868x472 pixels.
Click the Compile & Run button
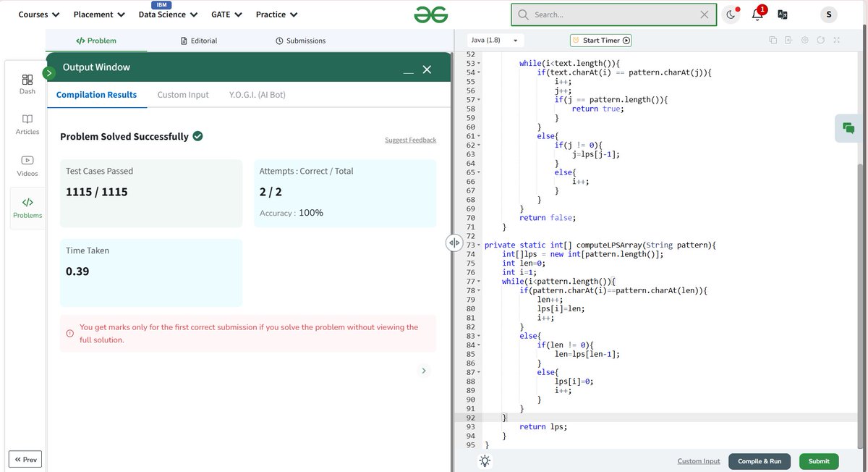(759, 461)
